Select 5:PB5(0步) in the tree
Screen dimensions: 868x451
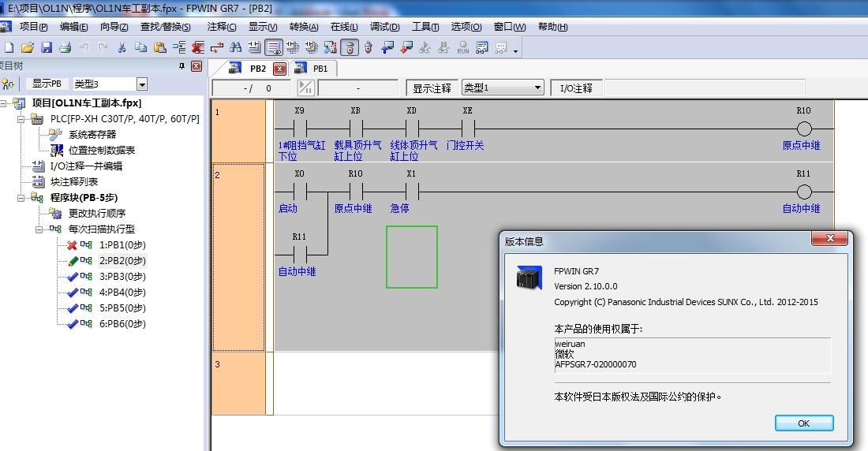coord(122,307)
